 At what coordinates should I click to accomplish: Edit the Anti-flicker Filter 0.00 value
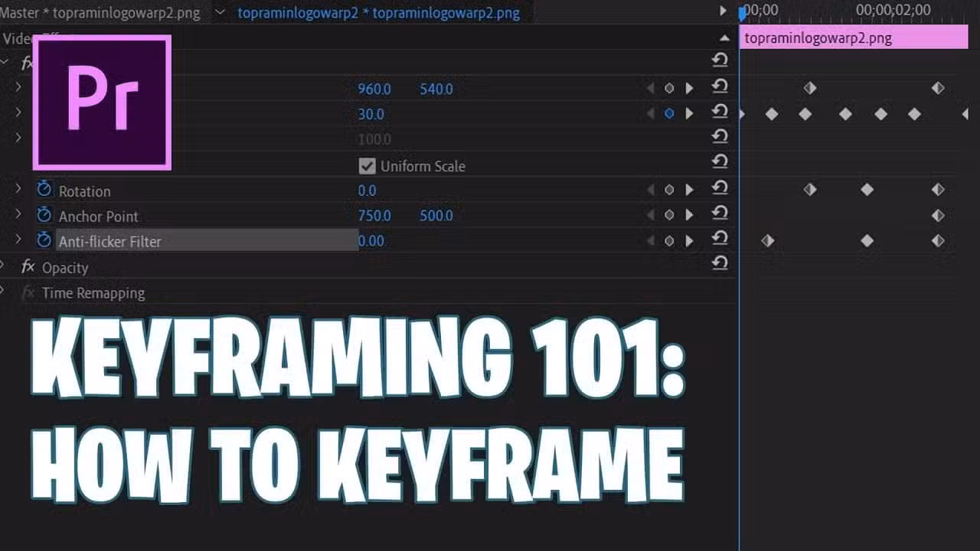[x=371, y=241]
